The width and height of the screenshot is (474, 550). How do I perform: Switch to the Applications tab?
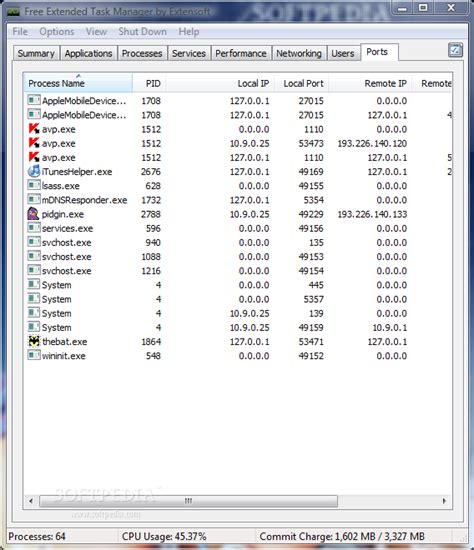click(88, 53)
